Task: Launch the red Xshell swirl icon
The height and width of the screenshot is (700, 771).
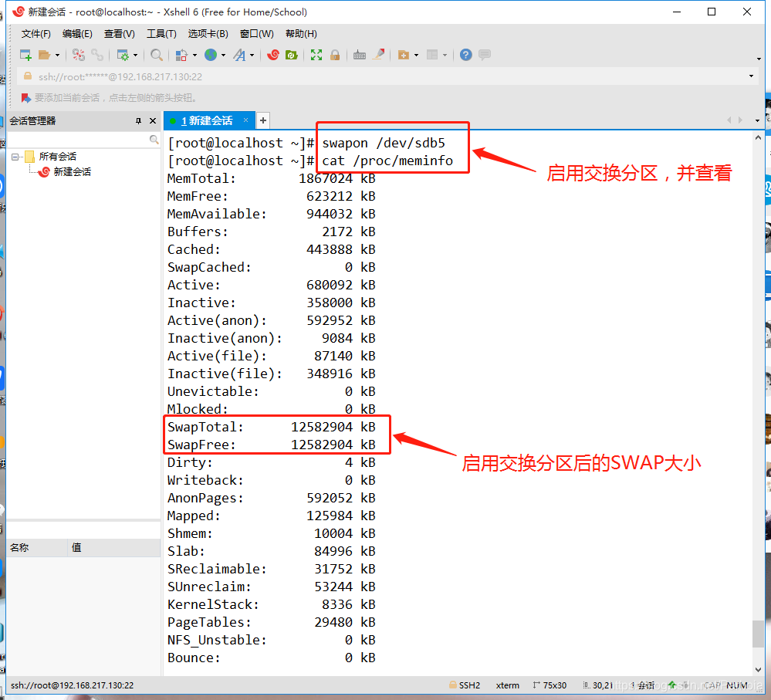Action: click(273, 55)
